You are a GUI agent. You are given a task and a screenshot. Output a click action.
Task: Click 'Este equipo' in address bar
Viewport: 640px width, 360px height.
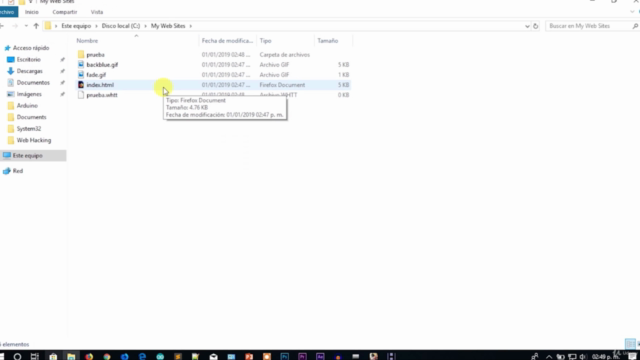[x=76, y=26]
